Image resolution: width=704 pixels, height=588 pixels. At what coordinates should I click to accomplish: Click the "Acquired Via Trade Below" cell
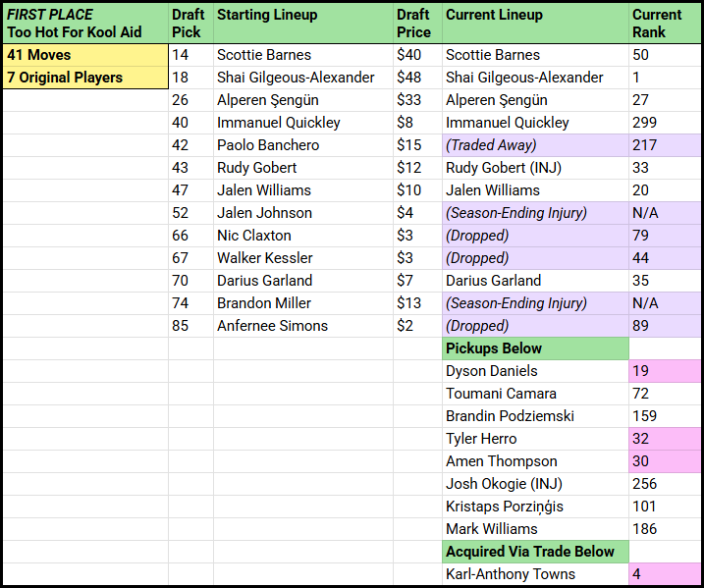click(x=534, y=552)
